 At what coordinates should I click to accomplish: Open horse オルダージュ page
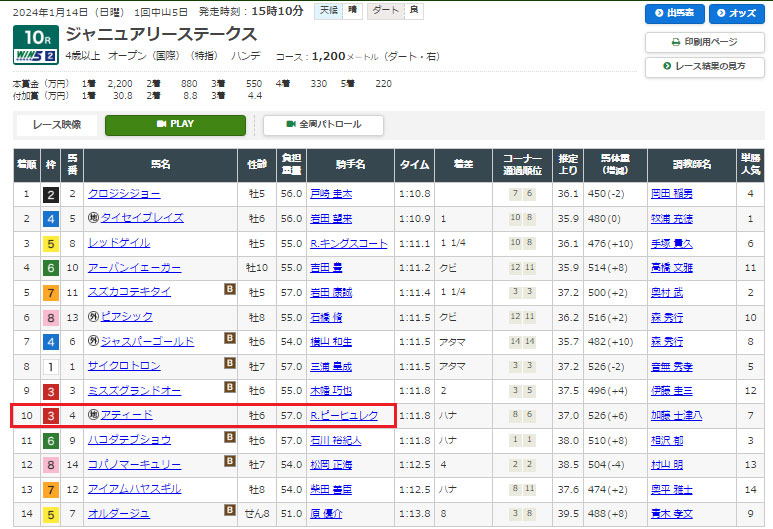click(x=119, y=514)
